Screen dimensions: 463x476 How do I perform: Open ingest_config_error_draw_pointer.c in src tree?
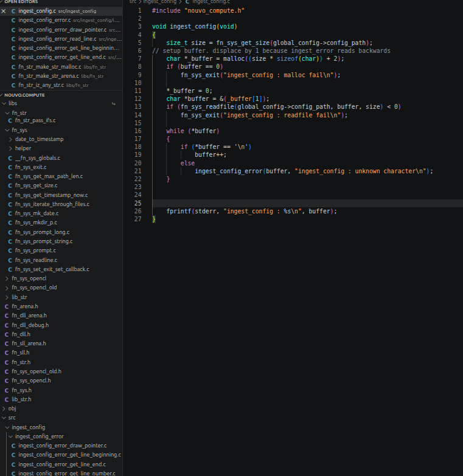[x=62, y=446]
